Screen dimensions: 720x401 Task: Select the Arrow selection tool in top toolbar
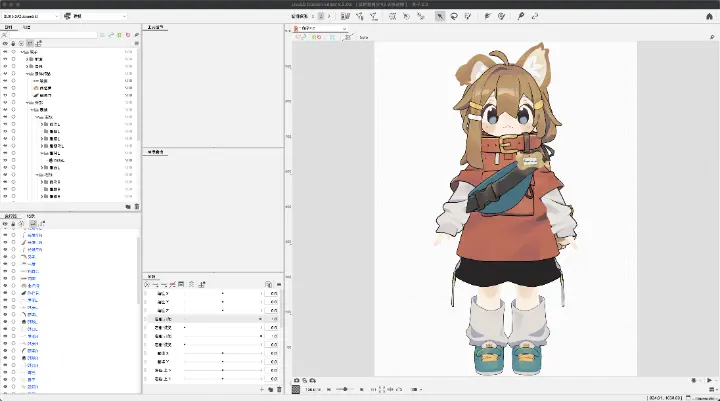440,16
